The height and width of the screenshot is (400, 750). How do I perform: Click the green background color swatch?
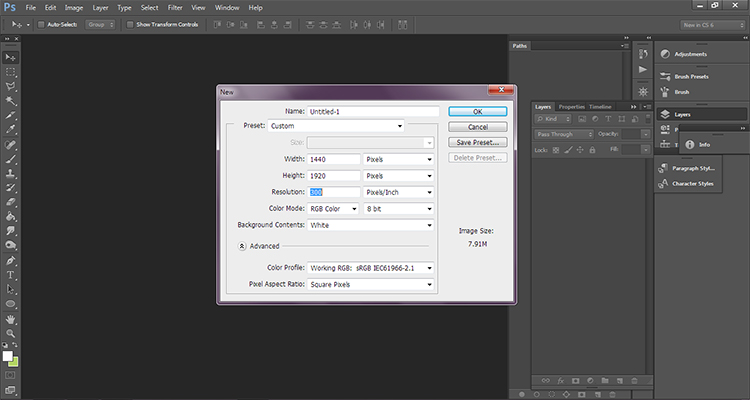(14, 363)
